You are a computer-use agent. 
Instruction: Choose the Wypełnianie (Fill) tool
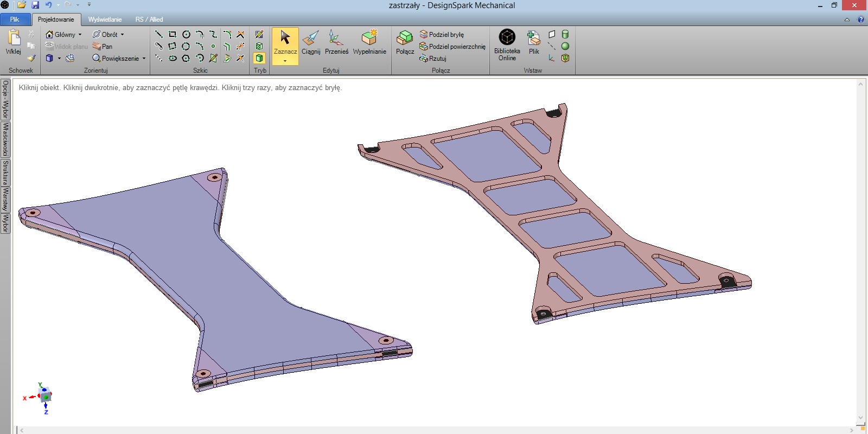pos(369,43)
